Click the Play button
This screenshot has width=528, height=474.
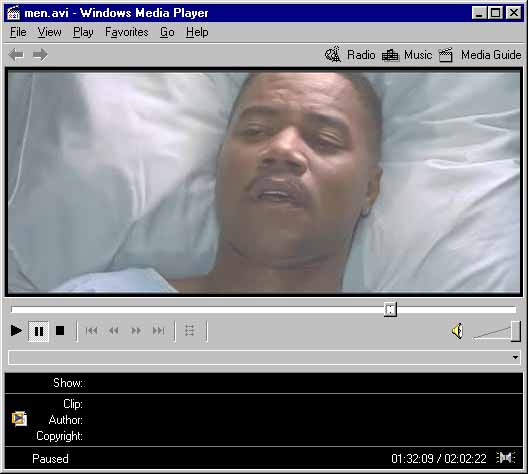click(x=16, y=331)
